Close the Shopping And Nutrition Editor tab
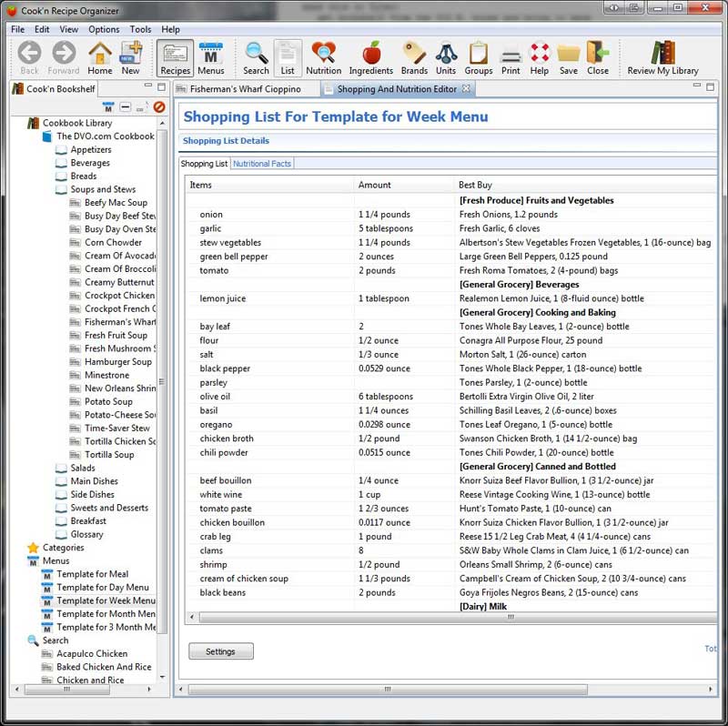The width and height of the screenshot is (728, 726). click(x=466, y=88)
